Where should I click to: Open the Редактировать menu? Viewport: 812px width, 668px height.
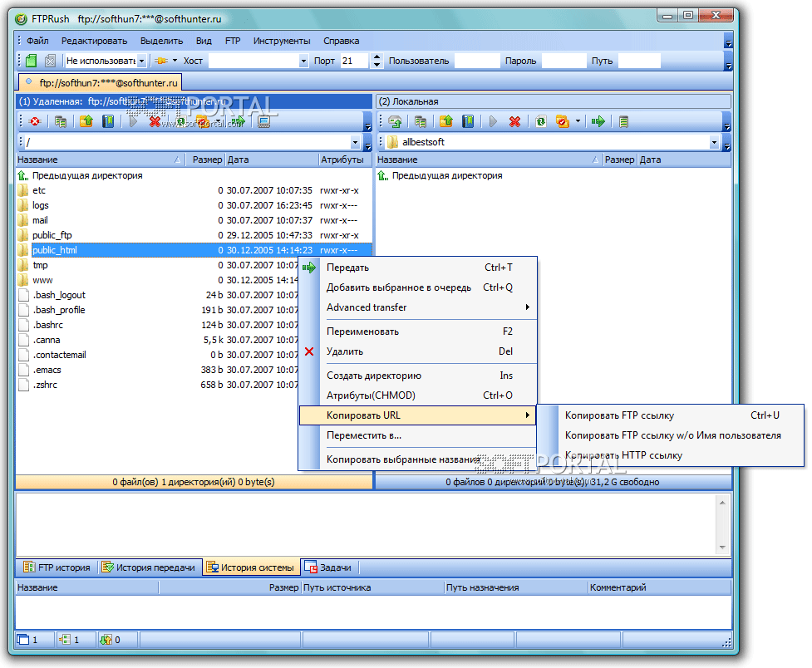point(94,41)
